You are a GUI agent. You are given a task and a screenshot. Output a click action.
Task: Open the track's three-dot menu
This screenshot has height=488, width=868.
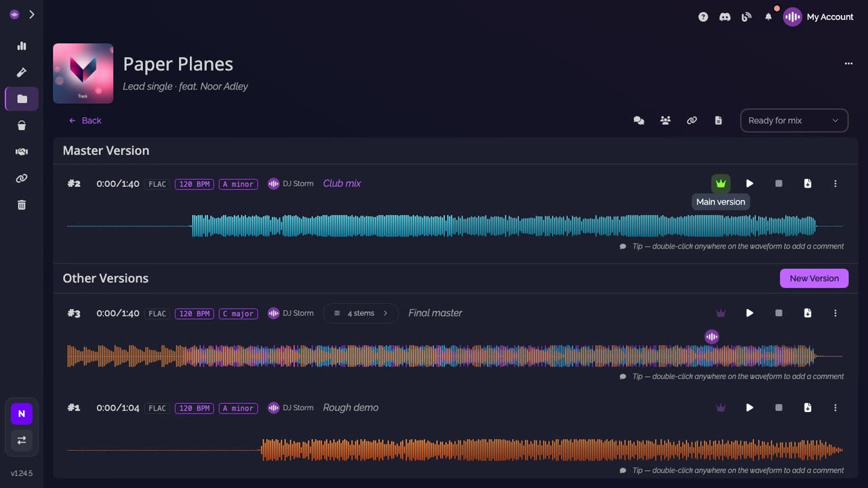[848, 64]
